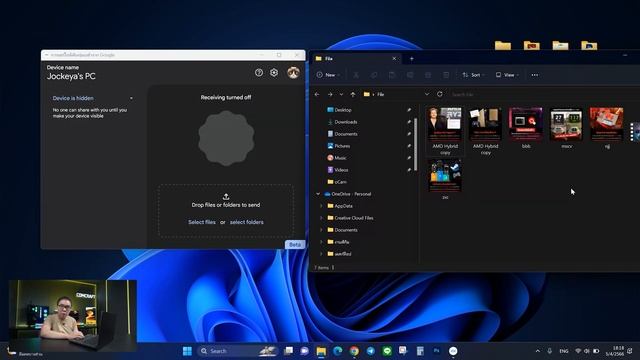Click the 7 items status bar text
This screenshot has height=360, width=640.
[x=322, y=268]
